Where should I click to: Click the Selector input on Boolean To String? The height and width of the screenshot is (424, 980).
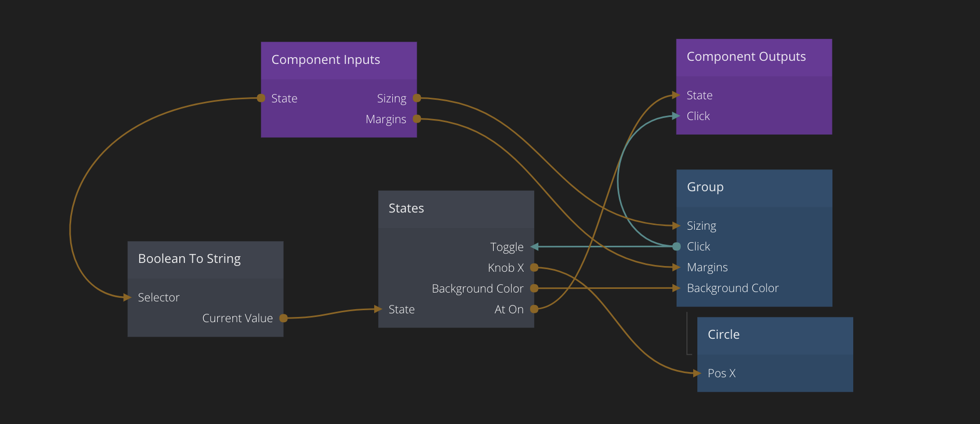click(158, 297)
